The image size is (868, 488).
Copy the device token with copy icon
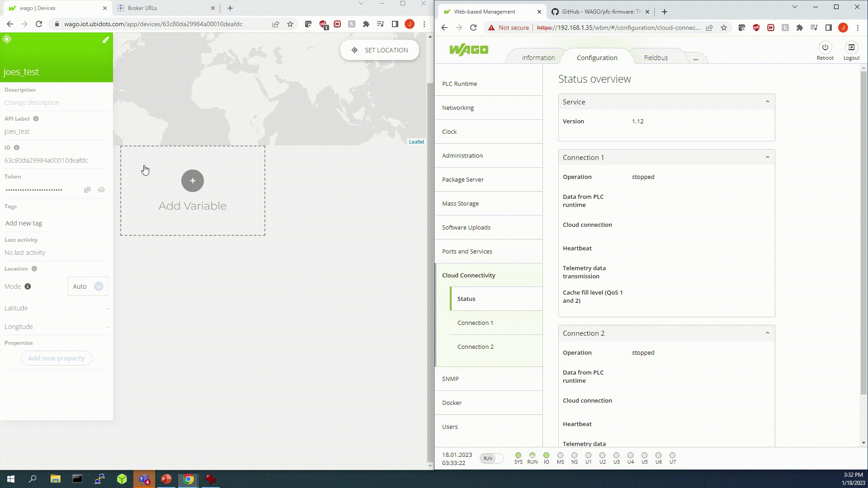87,190
